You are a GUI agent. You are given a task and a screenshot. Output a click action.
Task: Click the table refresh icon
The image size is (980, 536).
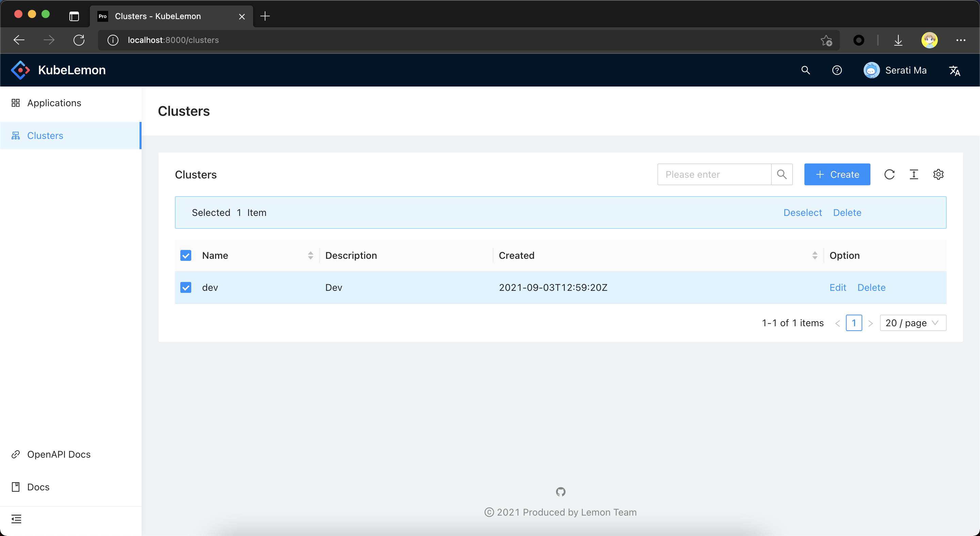coord(889,174)
